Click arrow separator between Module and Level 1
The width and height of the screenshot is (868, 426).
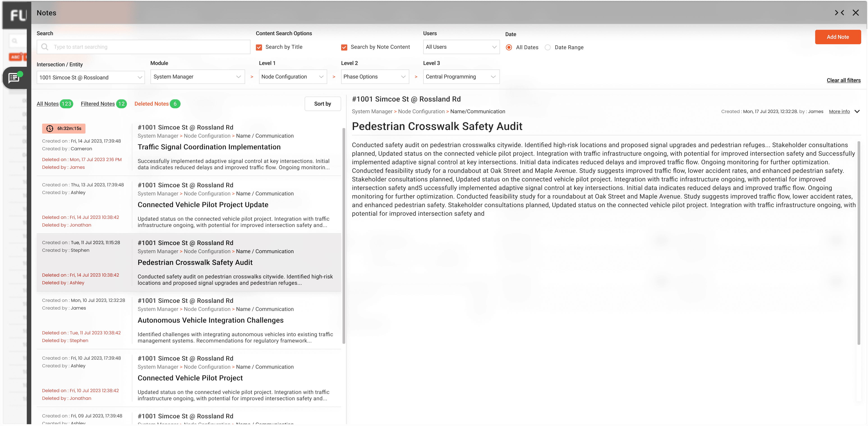point(252,77)
